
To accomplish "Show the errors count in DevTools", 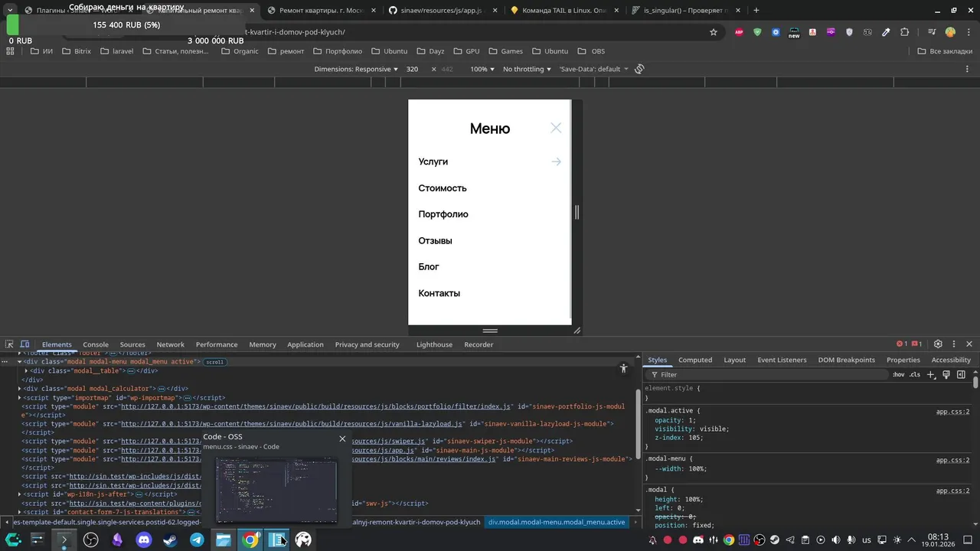I will (x=901, y=344).
